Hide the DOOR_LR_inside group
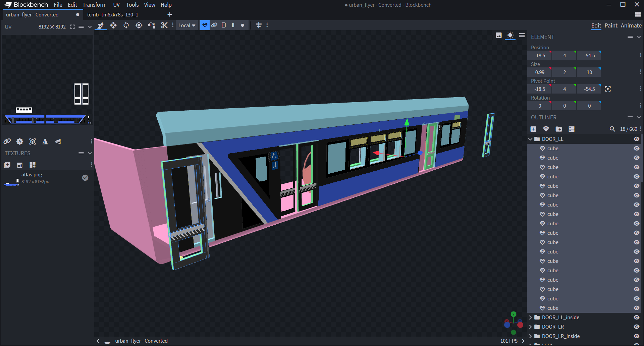The width and height of the screenshot is (644, 346). (636, 336)
